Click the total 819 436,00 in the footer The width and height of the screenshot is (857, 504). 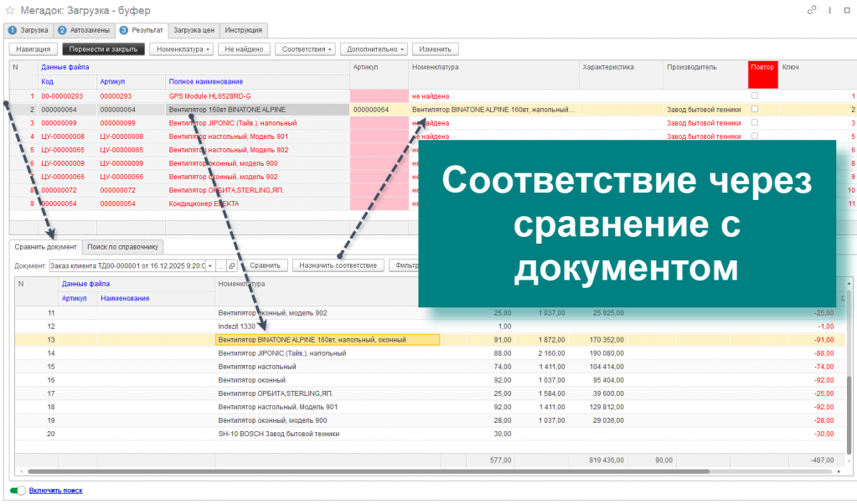607,460
